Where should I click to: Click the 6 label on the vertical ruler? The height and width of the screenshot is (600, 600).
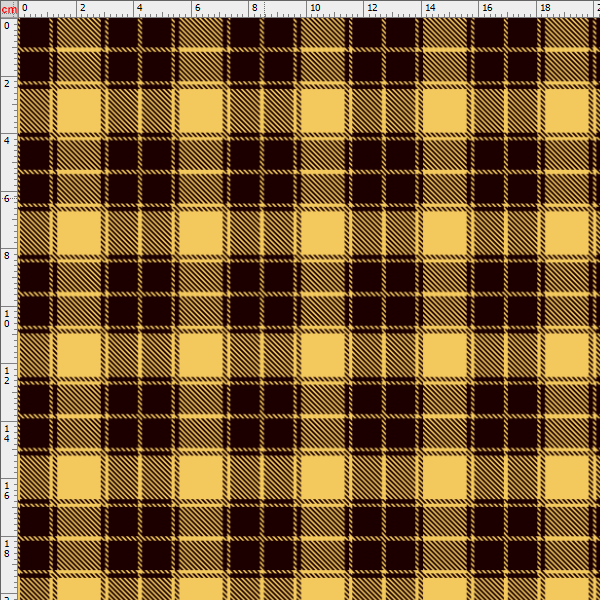(7, 198)
